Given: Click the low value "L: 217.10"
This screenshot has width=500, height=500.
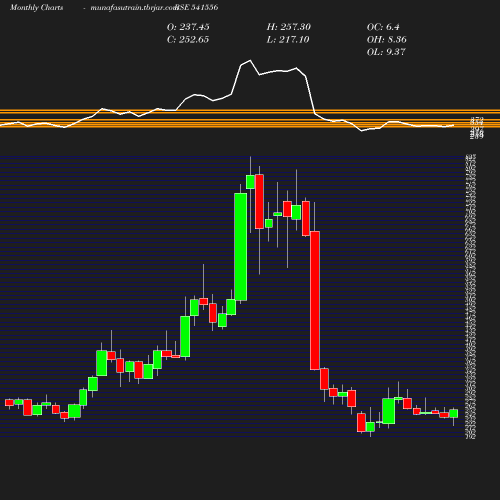Looking at the screenshot, I should pos(288,39).
